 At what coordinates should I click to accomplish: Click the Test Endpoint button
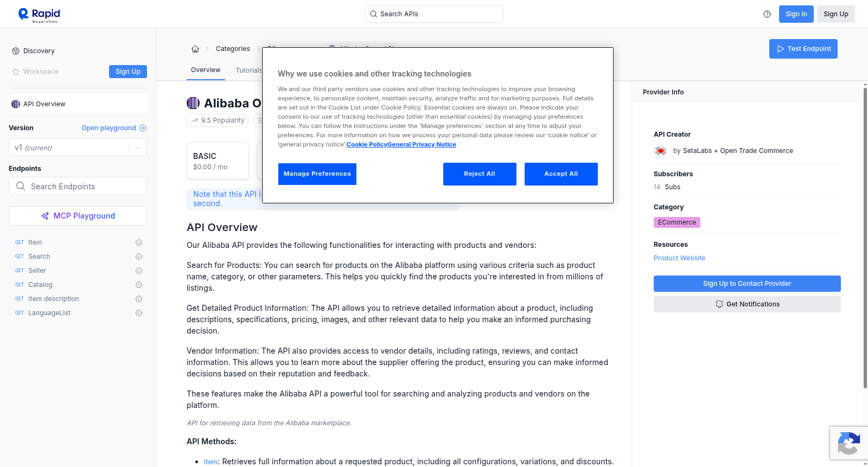(x=803, y=49)
